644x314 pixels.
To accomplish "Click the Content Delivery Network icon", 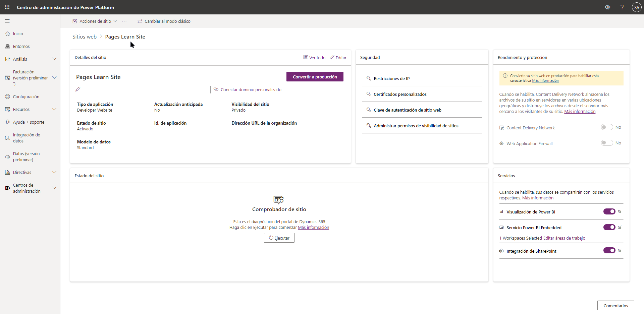I will point(501,128).
